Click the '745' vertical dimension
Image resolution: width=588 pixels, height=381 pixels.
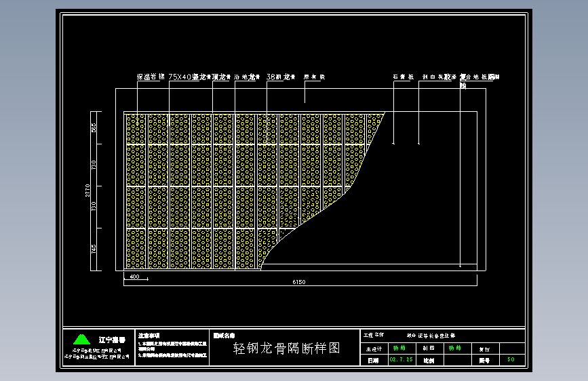coord(94,249)
